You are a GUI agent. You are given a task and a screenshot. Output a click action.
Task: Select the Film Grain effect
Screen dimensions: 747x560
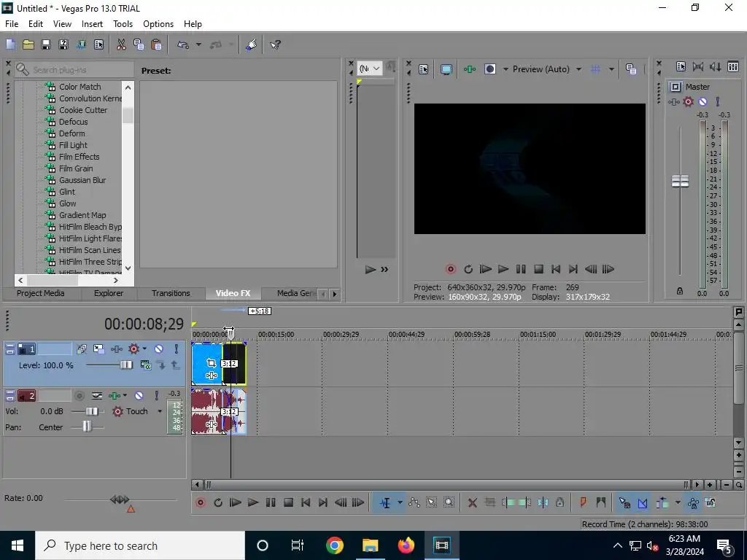[x=76, y=168]
